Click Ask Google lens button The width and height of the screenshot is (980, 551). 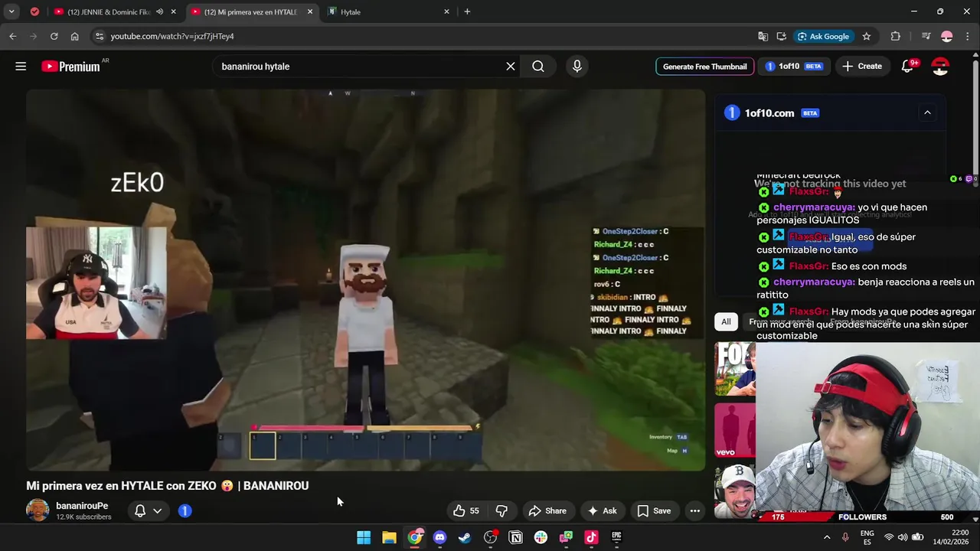tap(824, 36)
